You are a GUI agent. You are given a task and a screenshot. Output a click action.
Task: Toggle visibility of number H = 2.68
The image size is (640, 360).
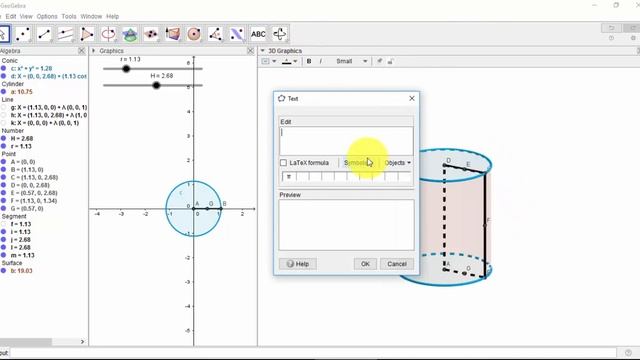click(x=4, y=138)
